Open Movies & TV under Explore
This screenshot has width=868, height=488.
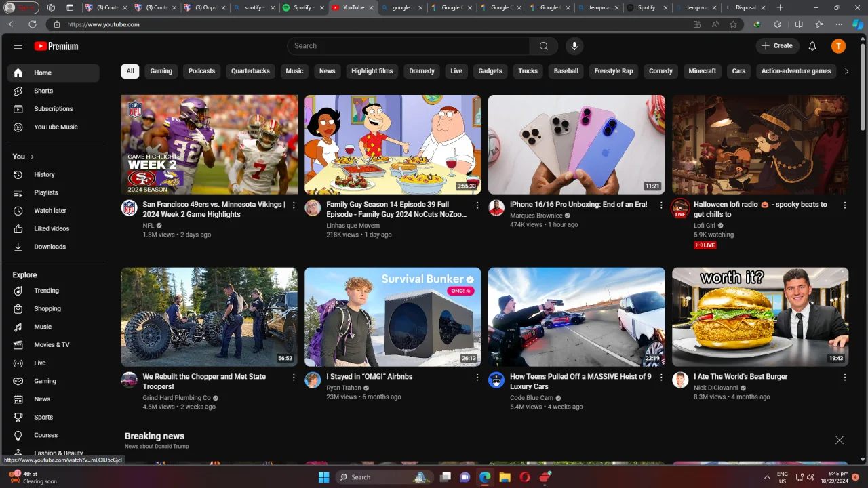(x=53, y=345)
